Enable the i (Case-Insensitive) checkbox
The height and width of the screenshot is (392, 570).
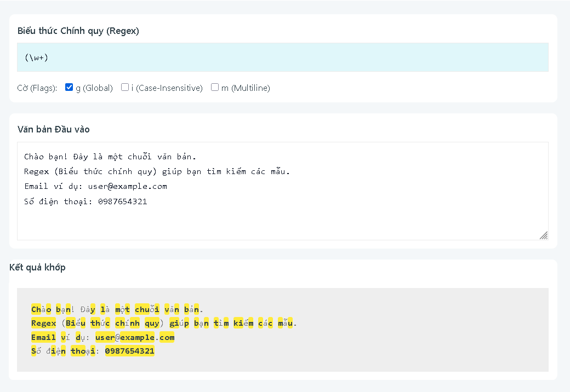click(x=125, y=87)
